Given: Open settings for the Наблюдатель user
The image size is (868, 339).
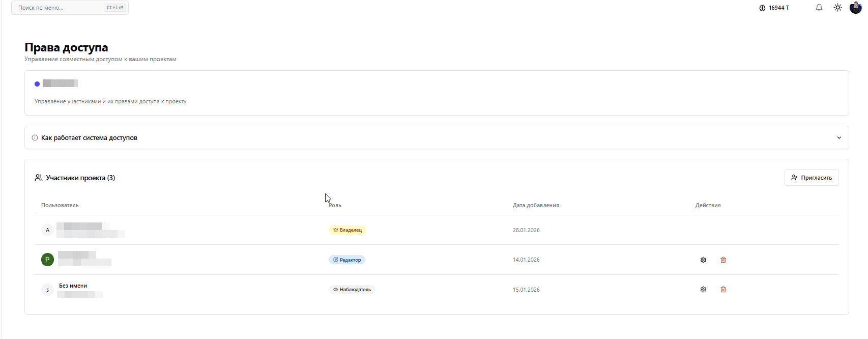Looking at the screenshot, I should coord(703,290).
